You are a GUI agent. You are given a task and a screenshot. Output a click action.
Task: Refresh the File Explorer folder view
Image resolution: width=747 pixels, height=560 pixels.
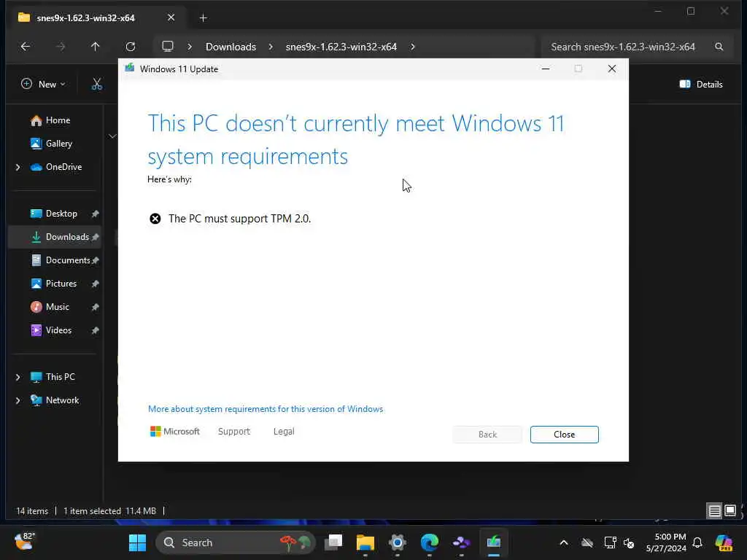(x=131, y=47)
